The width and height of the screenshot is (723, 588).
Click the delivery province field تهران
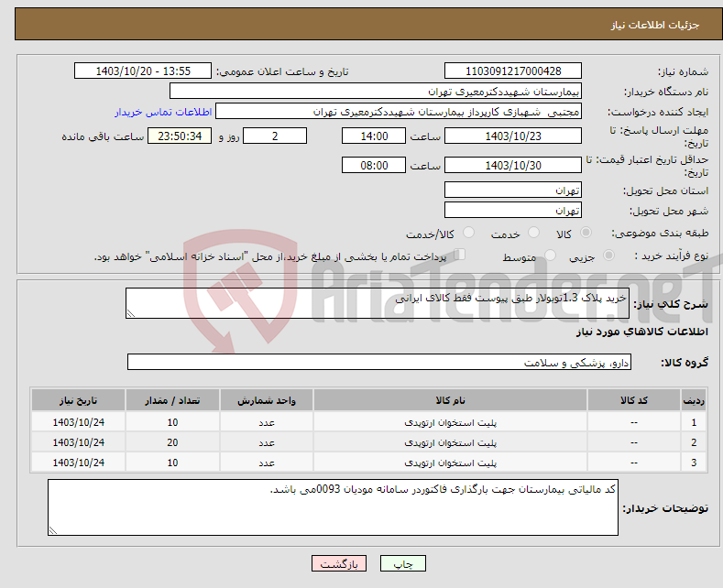513,190
